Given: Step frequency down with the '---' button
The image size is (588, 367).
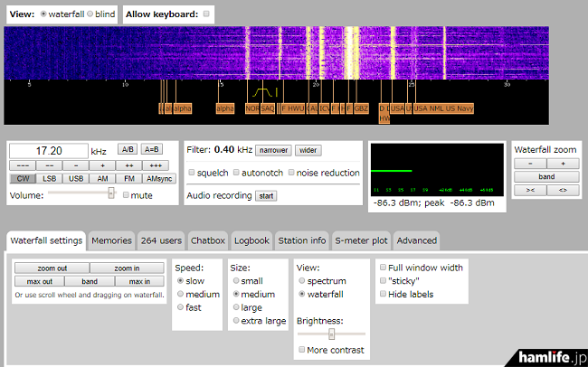Looking at the screenshot, I should (x=24, y=165).
